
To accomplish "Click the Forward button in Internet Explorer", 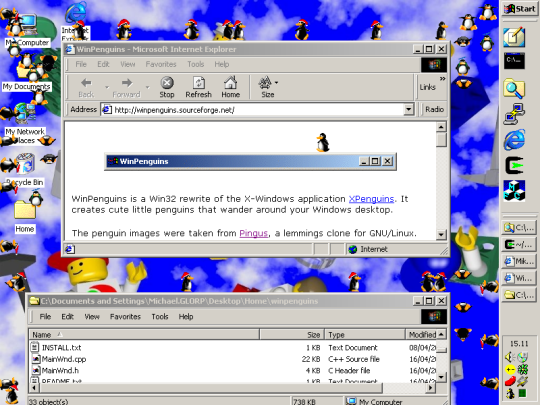I will coord(126,87).
